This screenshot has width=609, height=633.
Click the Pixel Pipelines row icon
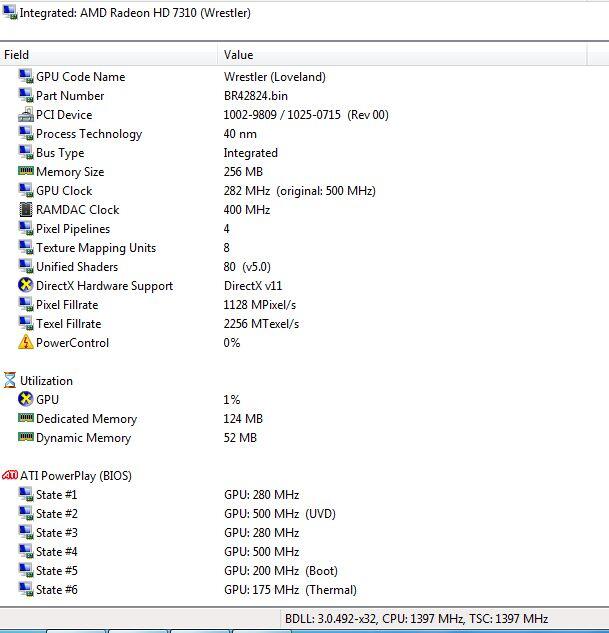pos(26,228)
